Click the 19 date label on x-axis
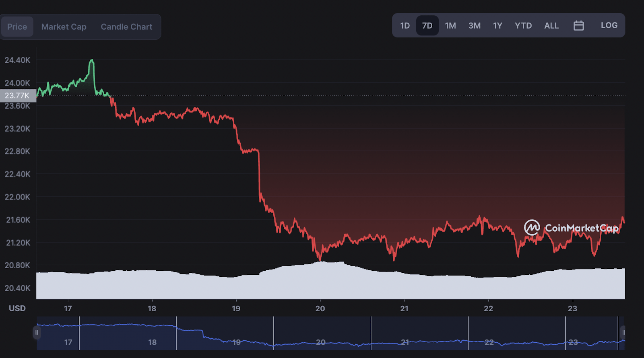Image resolution: width=644 pixels, height=358 pixels. click(x=236, y=309)
